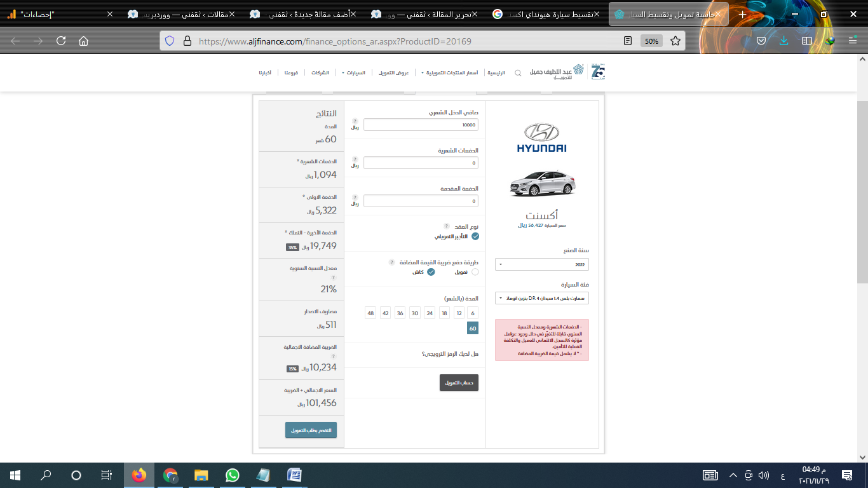This screenshot has height=488, width=868.
Task: Click help icon next to الدفعة المقدمة field
Action: tap(355, 197)
